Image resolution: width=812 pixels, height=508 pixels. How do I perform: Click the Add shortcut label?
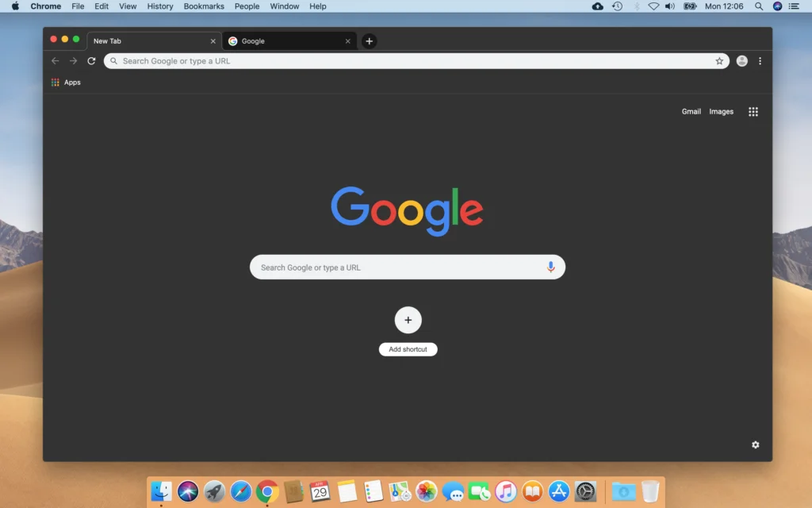tap(408, 349)
